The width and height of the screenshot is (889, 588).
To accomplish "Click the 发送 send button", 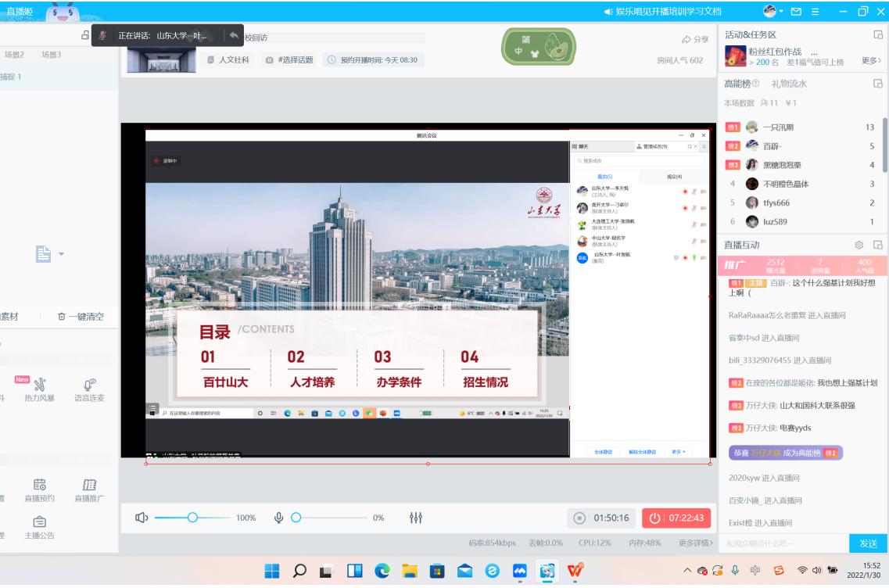I will (x=868, y=543).
